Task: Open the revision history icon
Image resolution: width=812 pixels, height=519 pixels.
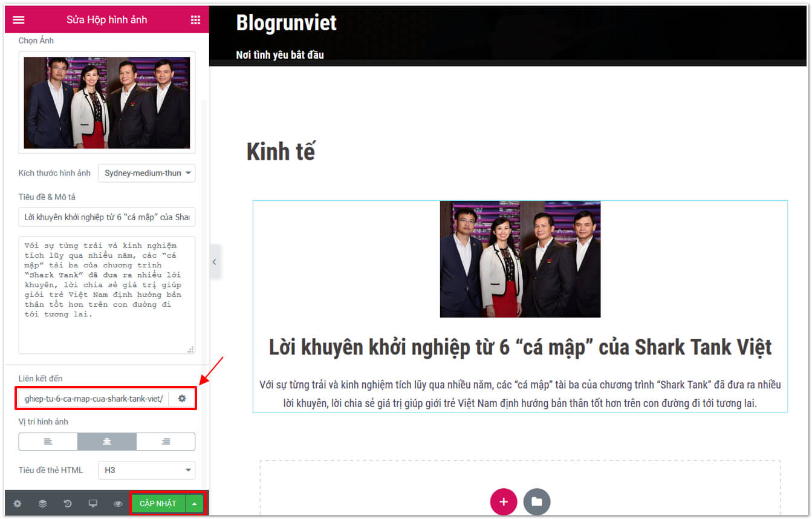Action: 68,503
